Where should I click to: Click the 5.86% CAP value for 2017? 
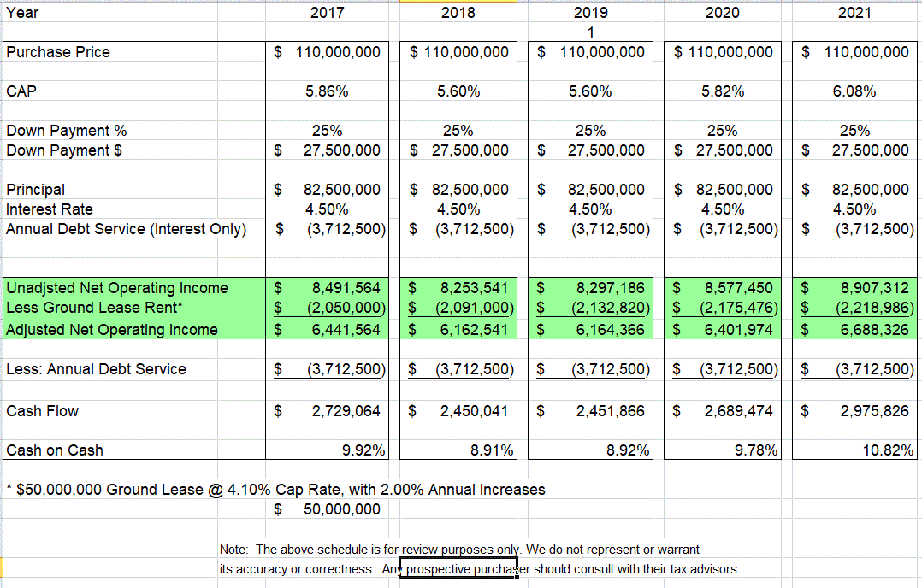(327, 91)
